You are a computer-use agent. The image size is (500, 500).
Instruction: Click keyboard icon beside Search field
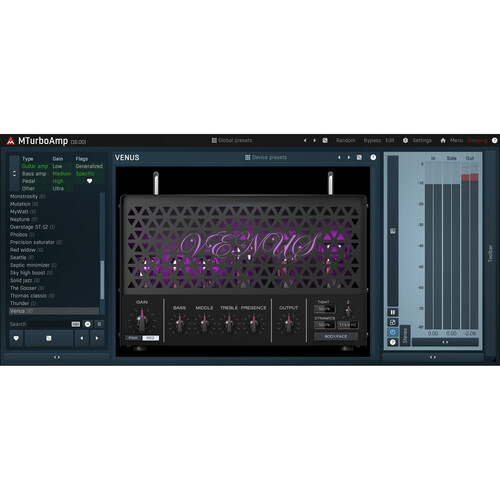pyautogui.click(x=76, y=324)
